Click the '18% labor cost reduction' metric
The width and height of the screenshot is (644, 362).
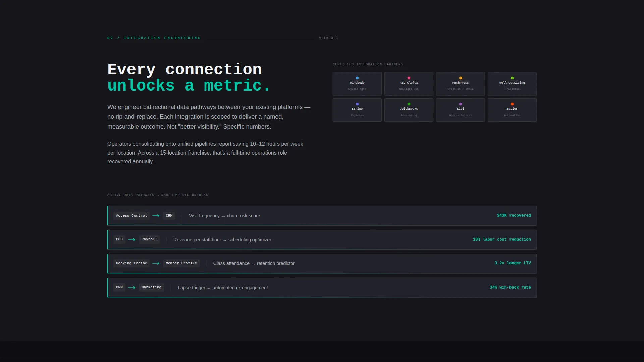pos(502,239)
